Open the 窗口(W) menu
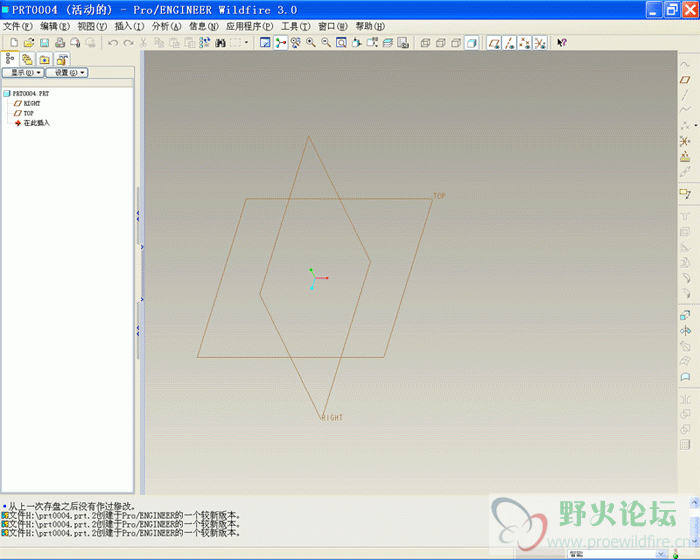The width and height of the screenshot is (700, 560). [333, 26]
